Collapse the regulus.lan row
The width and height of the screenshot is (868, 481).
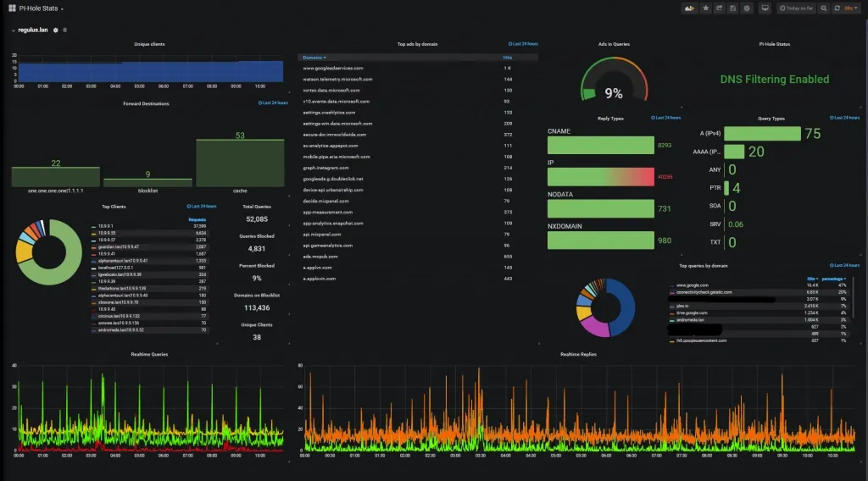point(30,30)
